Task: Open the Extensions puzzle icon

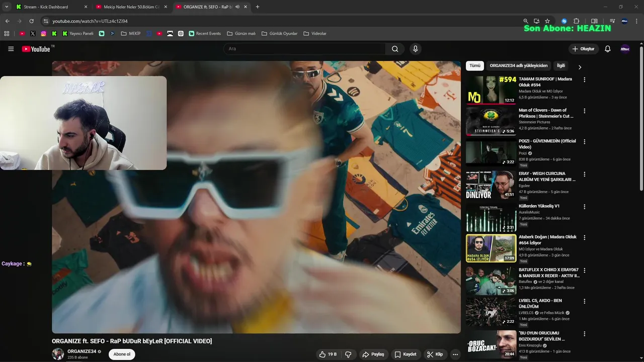Action: click(577, 21)
